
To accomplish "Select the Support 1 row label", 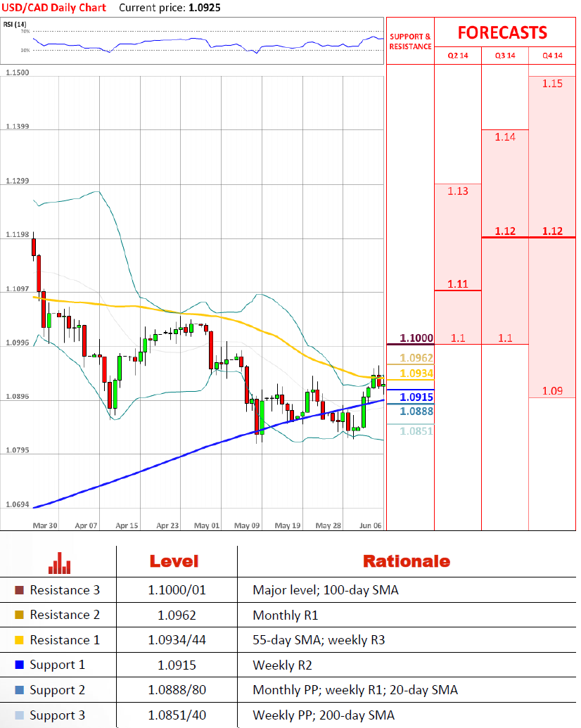I will tap(58, 665).
